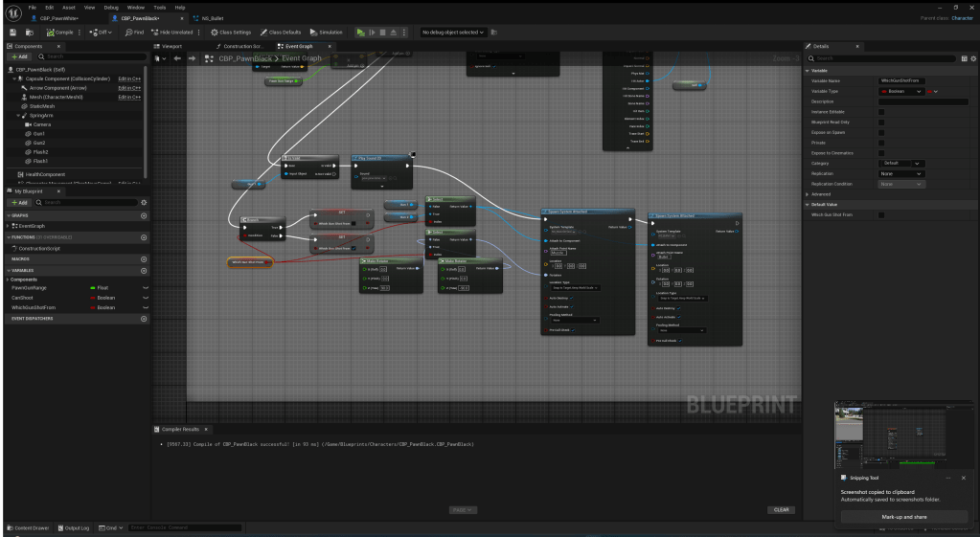Open My Blueprint settings gear
The height and width of the screenshot is (537, 980).
pyautogui.click(x=144, y=203)
